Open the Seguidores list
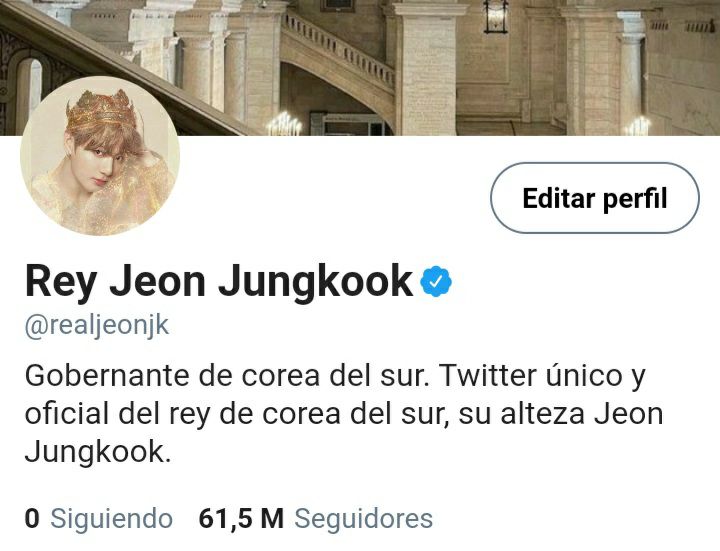The width and height of the screenshot is (720, 551). (364, 518)
